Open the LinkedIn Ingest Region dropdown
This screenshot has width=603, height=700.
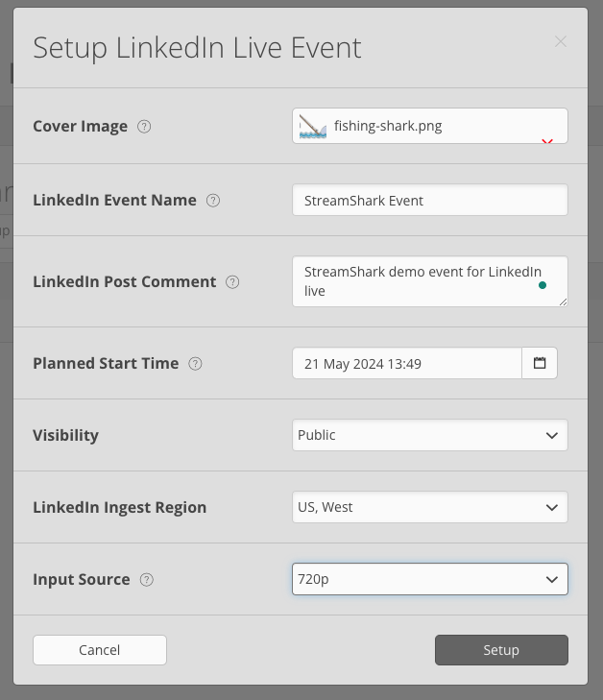tap(430, 507)
